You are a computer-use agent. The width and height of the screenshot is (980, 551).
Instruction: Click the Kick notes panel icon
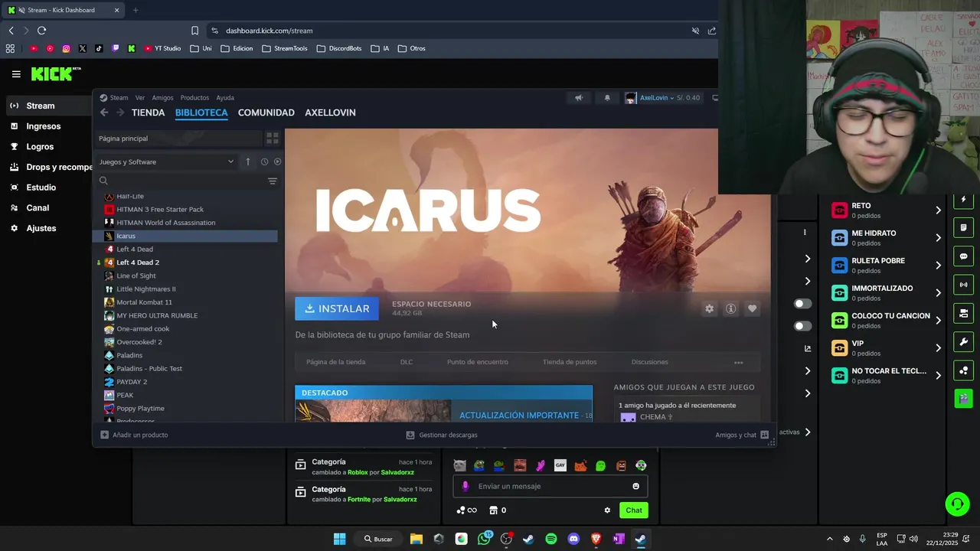point(964,228)
